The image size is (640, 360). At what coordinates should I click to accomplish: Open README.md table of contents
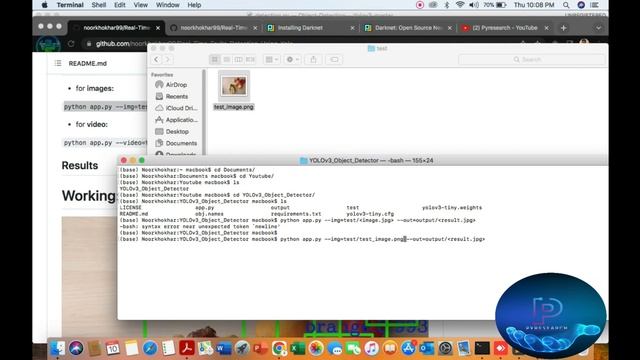58,63
